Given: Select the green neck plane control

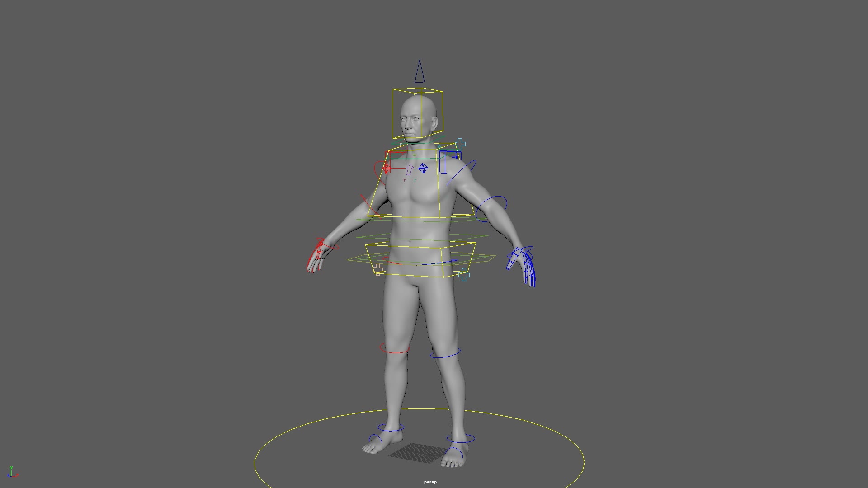Looking at the screenshot, I should coord(419,140).
